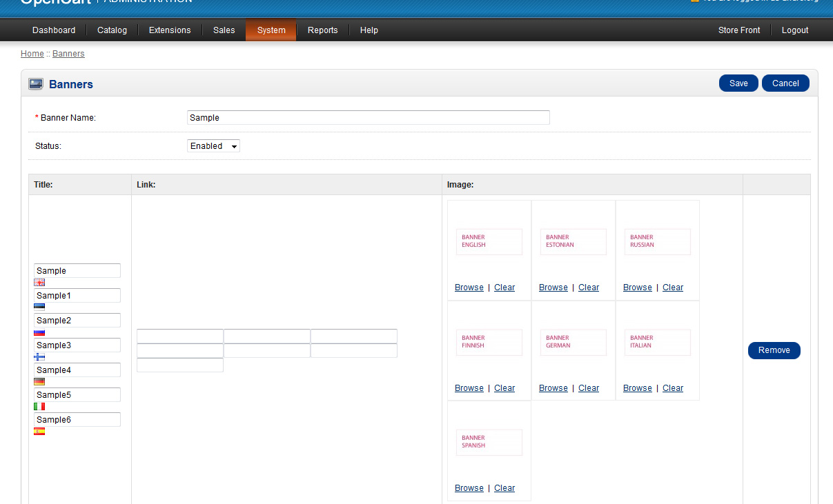This screenshot has height=504, width=833.
Task: Open the Extensions menu
Action: coord(170,30)
